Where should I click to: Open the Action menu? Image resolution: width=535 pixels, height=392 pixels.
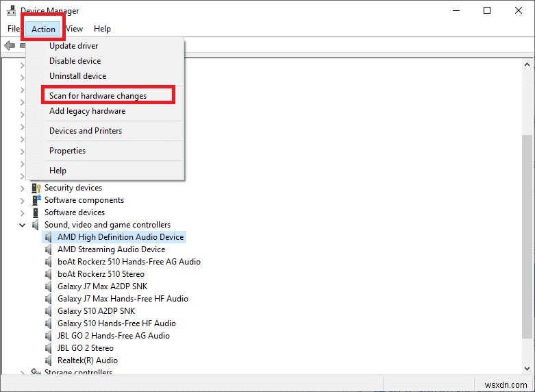[x=43, y=29]
